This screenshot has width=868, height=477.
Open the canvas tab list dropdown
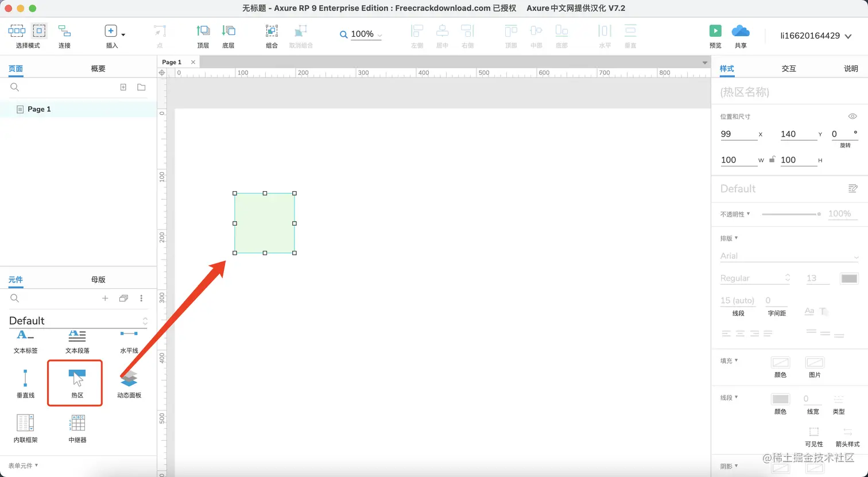tap(705, 62)
